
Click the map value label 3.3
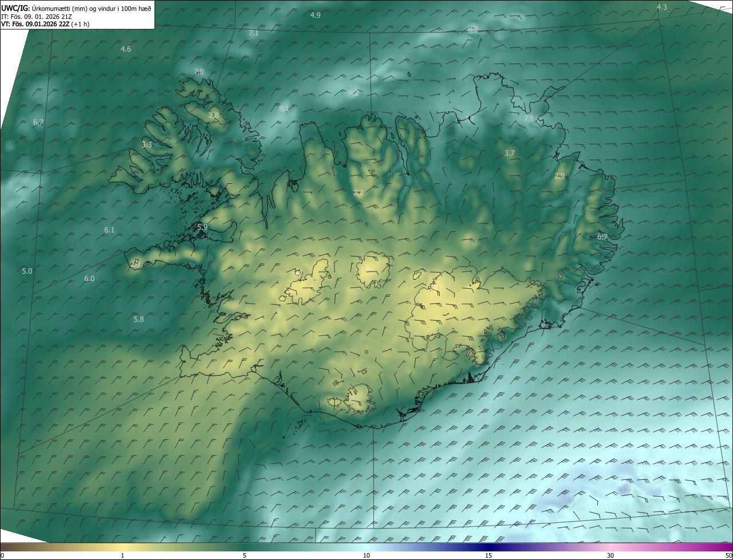click(147, 144)
